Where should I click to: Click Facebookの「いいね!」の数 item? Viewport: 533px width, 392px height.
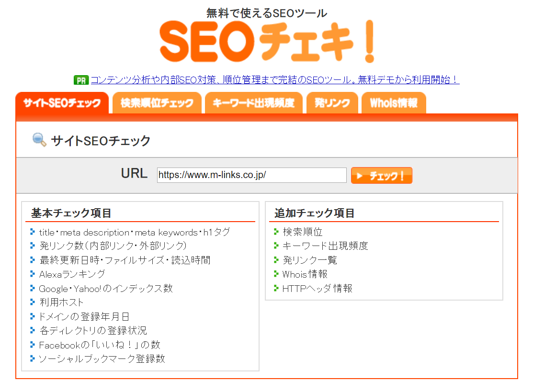point(99,345)
